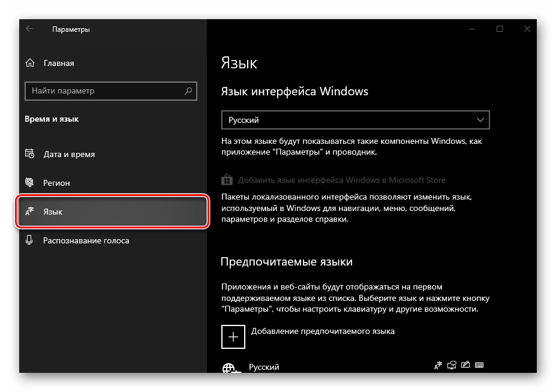This screenshot has height=392, width=556.
Task: Click the Русский language globe-keyboard icon
Action: tap(229, 368)
